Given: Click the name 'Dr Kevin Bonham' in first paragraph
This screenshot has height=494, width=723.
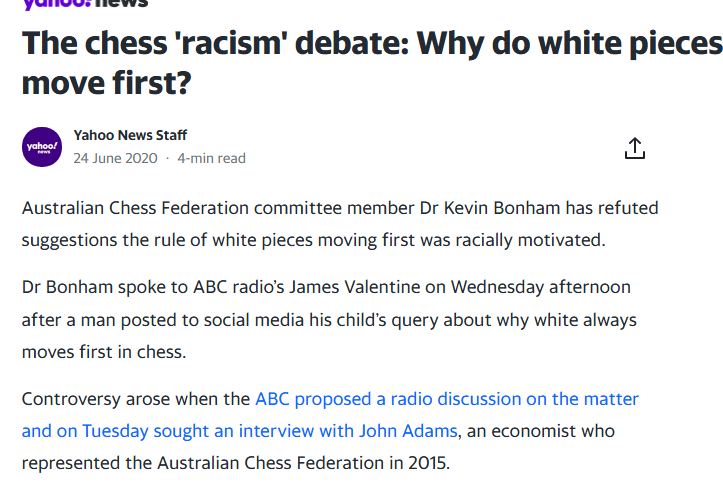Looking at the screenshot, I should pos(490,208).
